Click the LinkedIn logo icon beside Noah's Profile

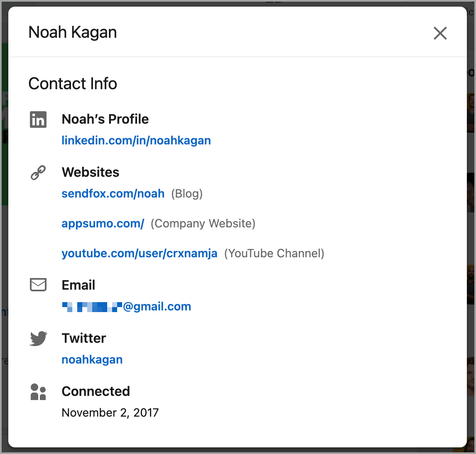(x=38, y=120)
